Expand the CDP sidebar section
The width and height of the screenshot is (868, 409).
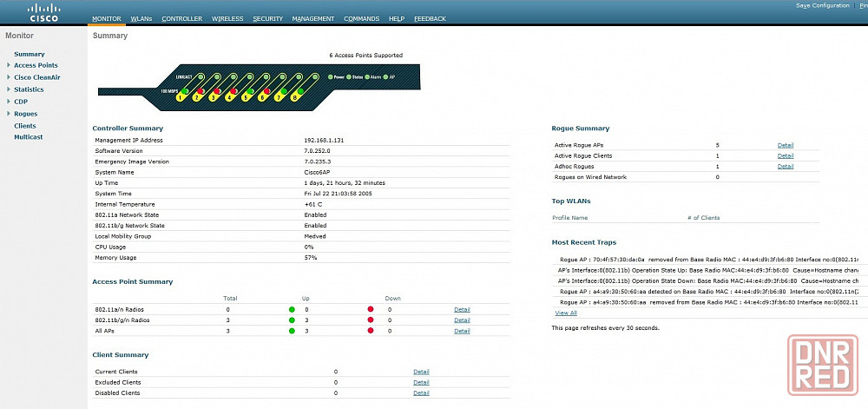coord(9,102)
